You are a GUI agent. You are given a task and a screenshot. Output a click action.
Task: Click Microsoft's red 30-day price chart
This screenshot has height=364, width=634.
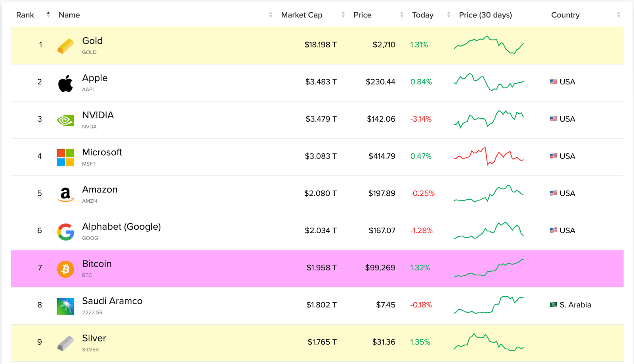pos(489,156)
